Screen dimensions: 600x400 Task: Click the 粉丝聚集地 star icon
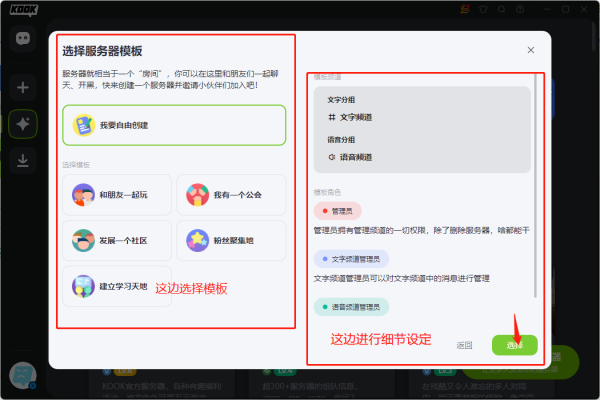click(x=197, y=240)
